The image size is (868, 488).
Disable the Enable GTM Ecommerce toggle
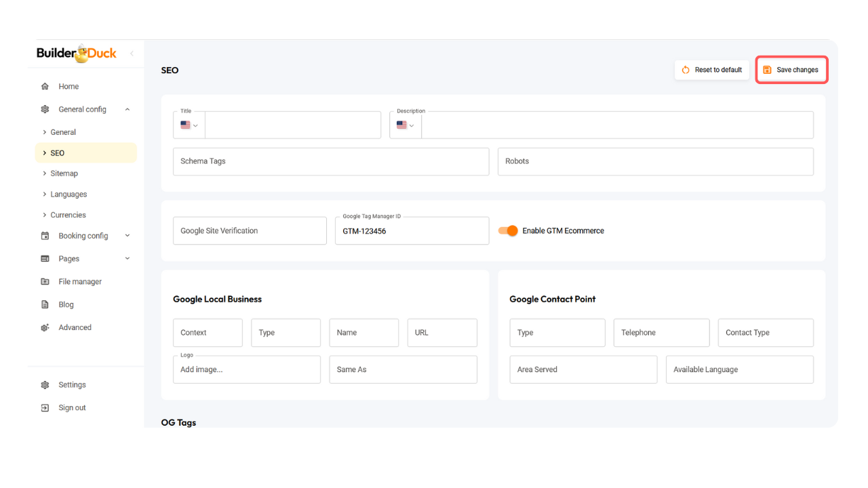(508, 231)
